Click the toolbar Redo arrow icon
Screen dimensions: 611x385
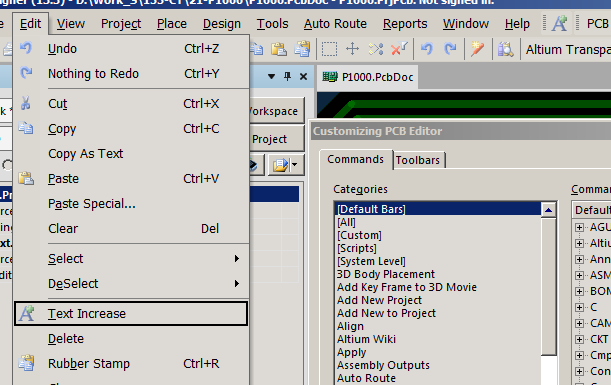point(450,49)
